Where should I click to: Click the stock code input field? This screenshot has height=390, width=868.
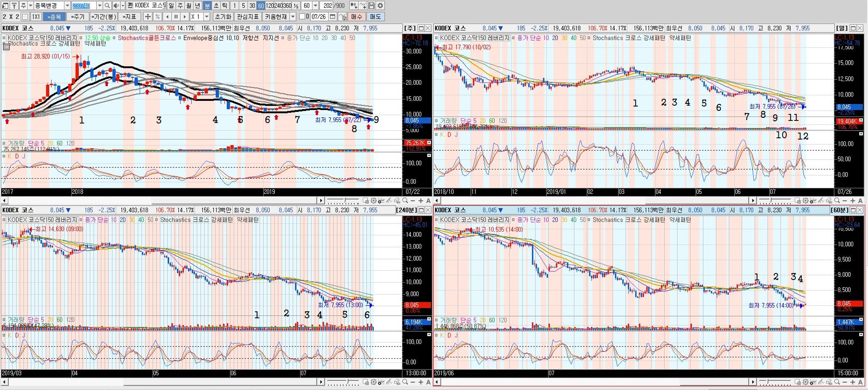click(84, 6)
